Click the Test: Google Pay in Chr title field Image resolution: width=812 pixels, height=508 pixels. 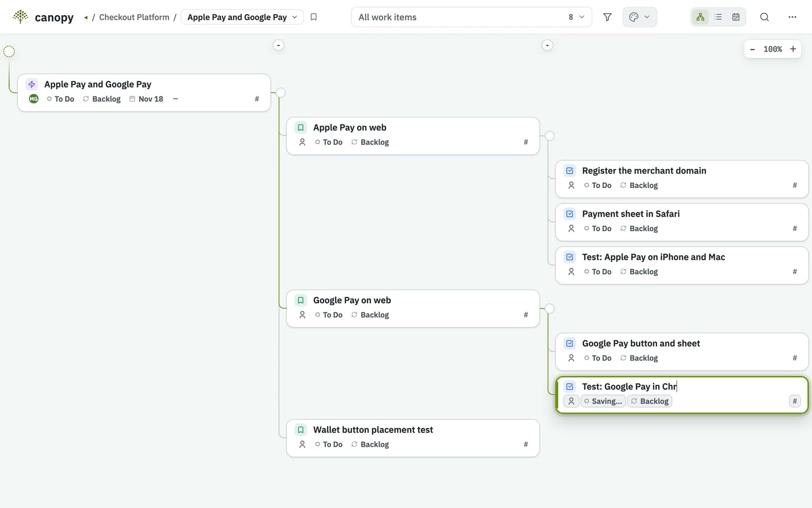coord(629,387)
